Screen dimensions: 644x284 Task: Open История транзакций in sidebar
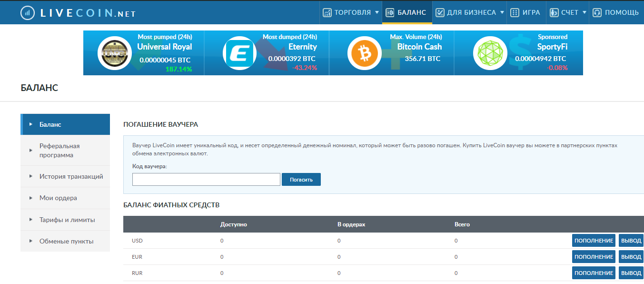click(71, 176)
